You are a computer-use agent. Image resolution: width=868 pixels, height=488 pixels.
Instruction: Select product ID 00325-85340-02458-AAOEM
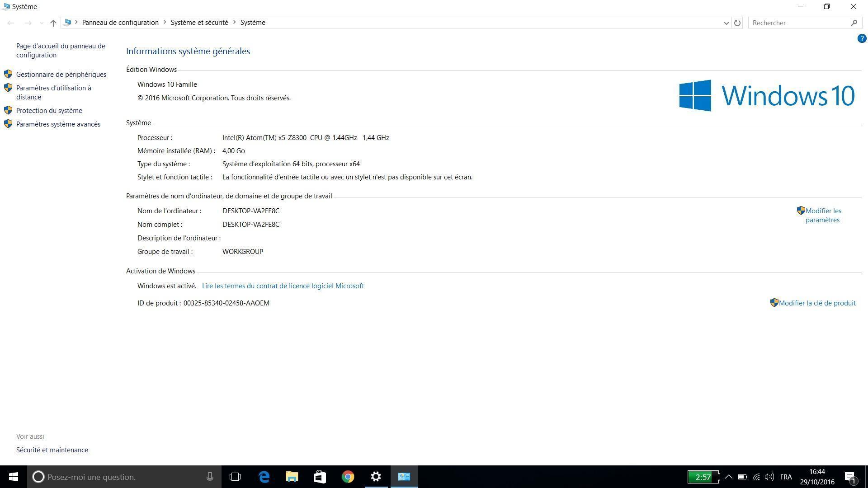pyautogui.click(x=226, y=303)
